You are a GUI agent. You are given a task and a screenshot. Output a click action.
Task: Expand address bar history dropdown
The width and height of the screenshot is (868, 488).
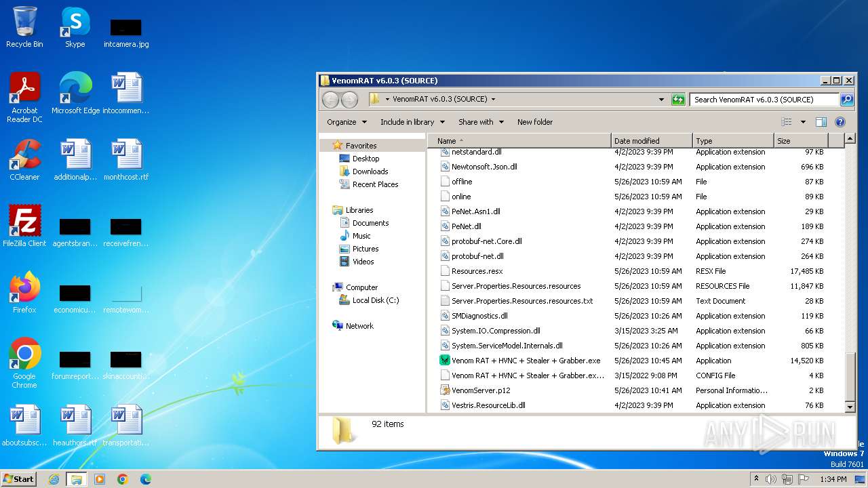[661, 100]
